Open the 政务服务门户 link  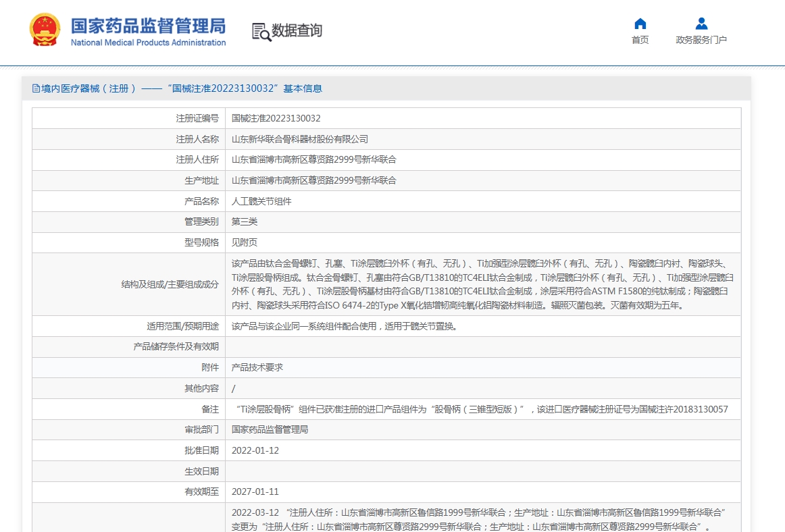[701, 40]
